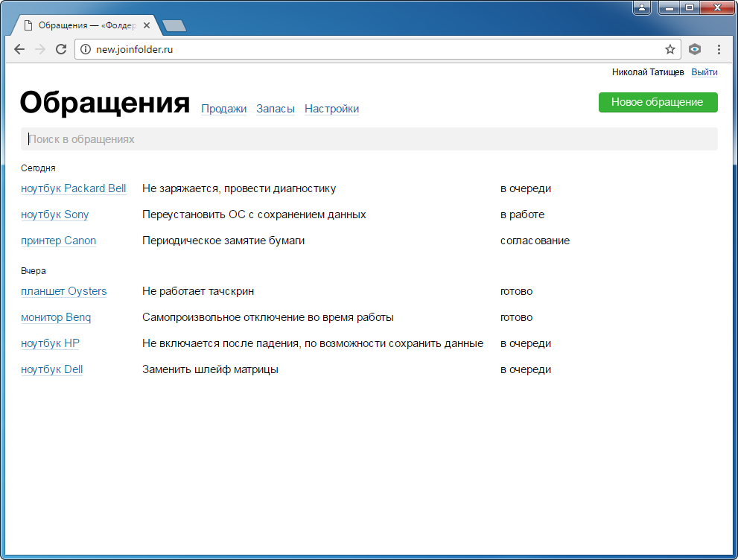This screenshot has width=738, height=560.
Task: Click the browser back arrow
Action: (x=19, y=50)
